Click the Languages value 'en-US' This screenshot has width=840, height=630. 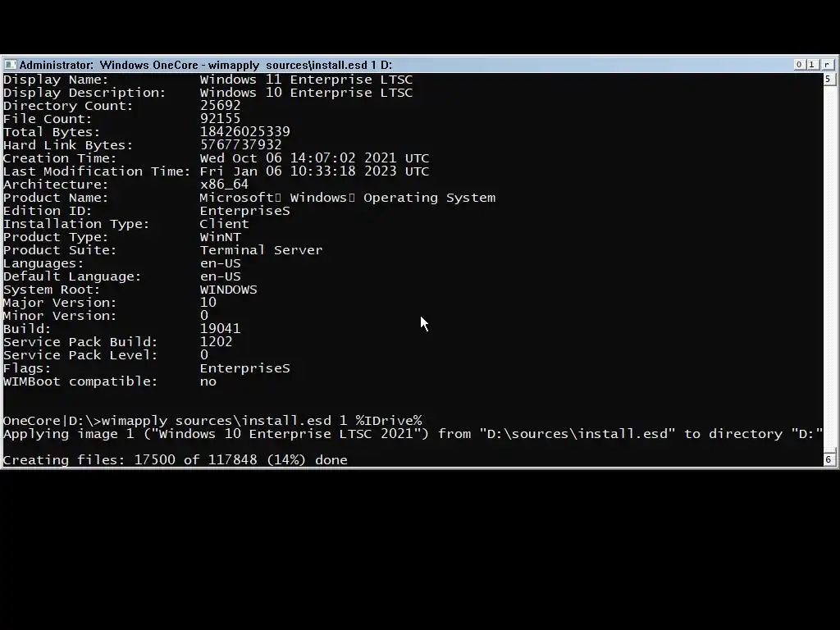click(220, 263)
